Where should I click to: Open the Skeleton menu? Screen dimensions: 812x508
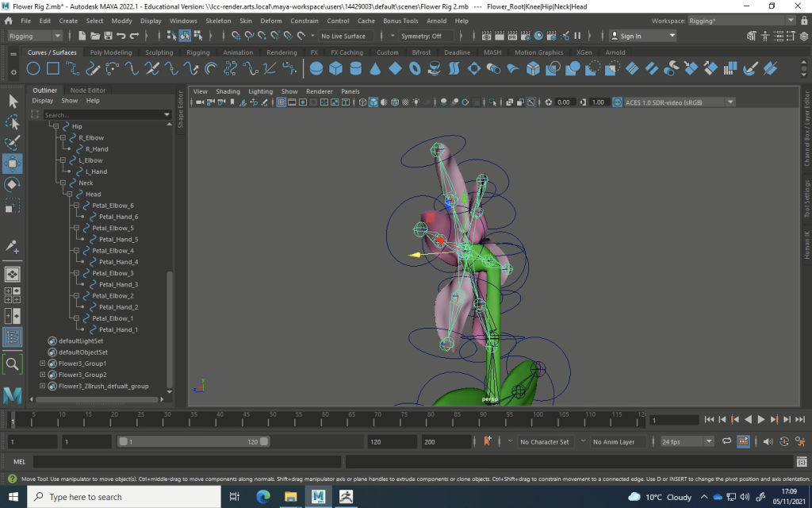point(218,21)
